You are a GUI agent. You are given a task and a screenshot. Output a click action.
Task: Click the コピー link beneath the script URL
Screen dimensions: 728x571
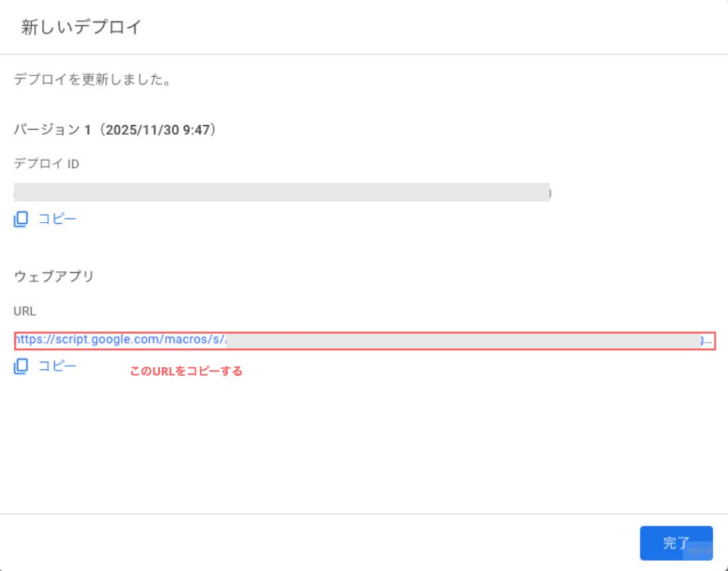pos(57,365)
